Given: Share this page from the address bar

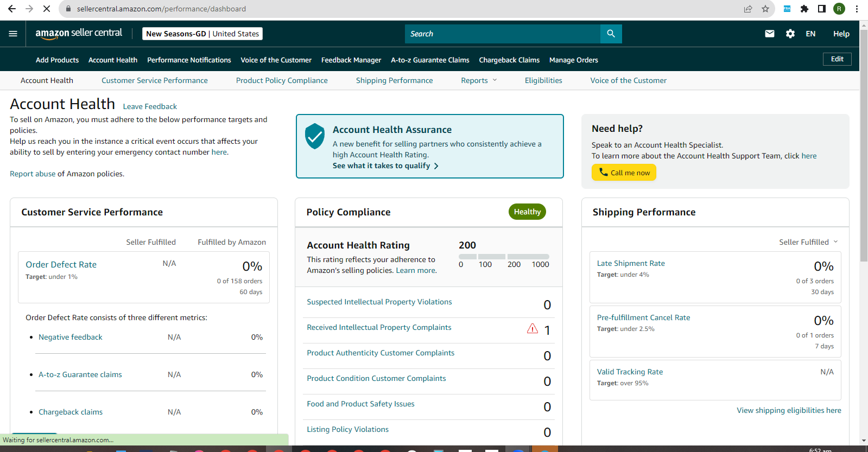Looking at the screenshot, I should [748, 9].
